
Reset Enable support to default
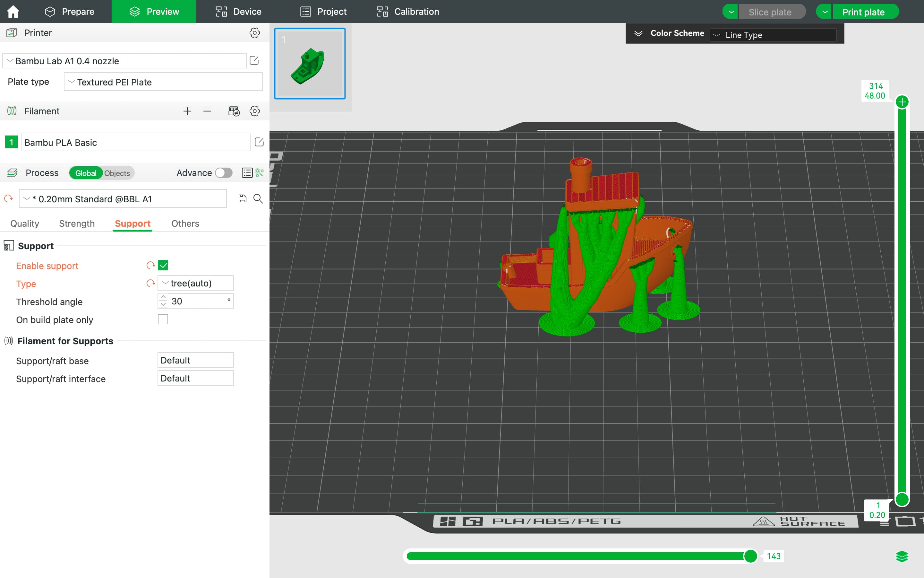coord(150,265)
